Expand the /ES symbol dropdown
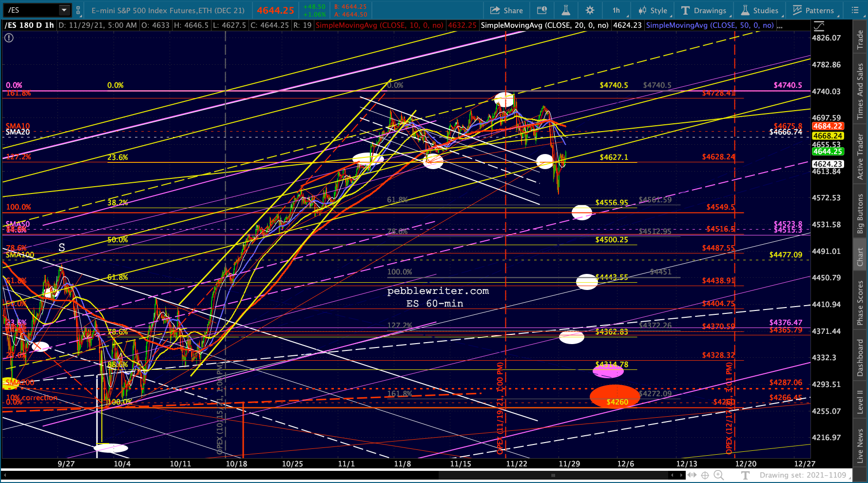This screenshot has height=483, width=868. point(64,10)
